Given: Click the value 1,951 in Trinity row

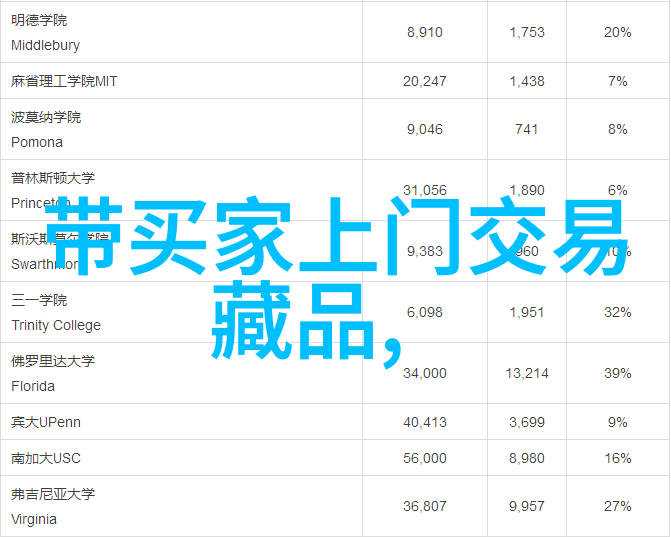Looking at the screenshot, I should 527,312.
